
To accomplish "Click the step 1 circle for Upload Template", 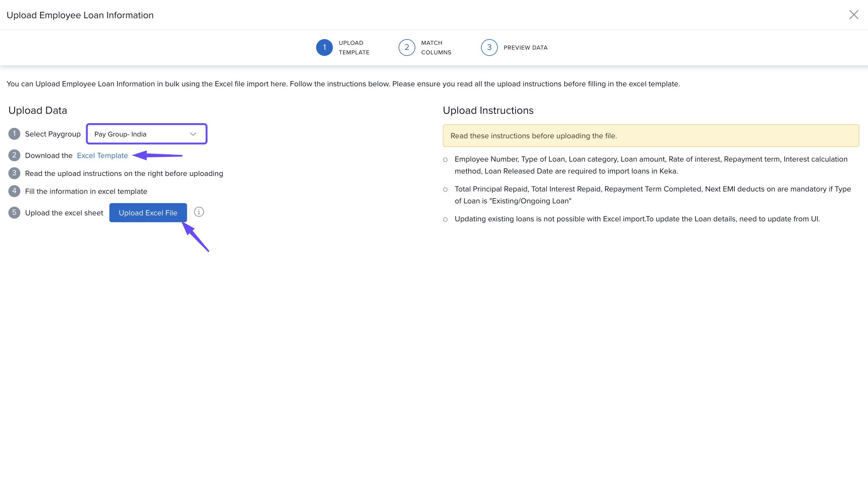I will [324, 47].
